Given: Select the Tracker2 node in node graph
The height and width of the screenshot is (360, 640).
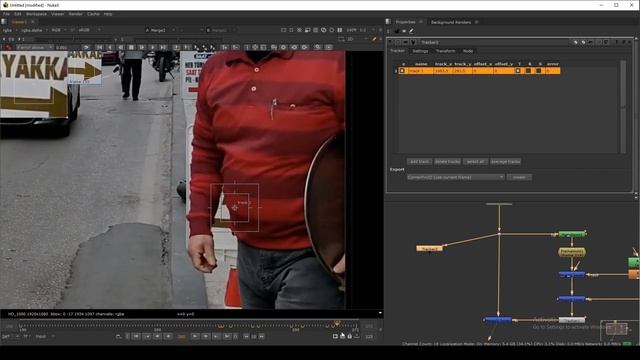Looking at the screenshot, I should click(429, 249).
